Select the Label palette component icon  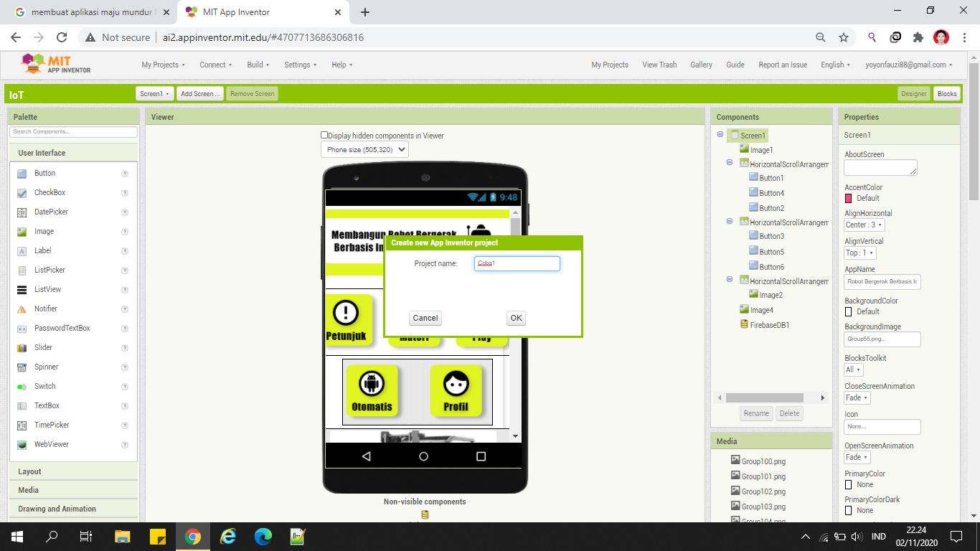(x=22, y=251)
